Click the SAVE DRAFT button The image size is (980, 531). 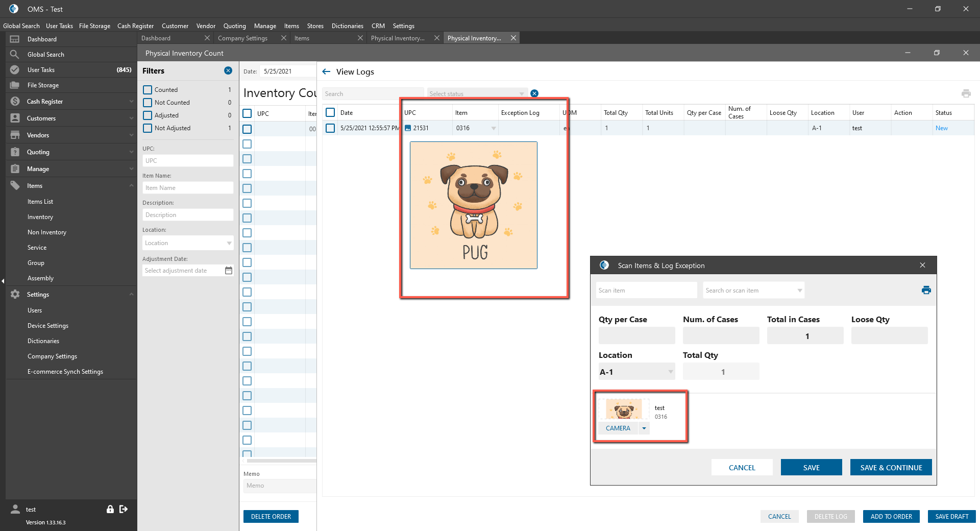point(951,516)
